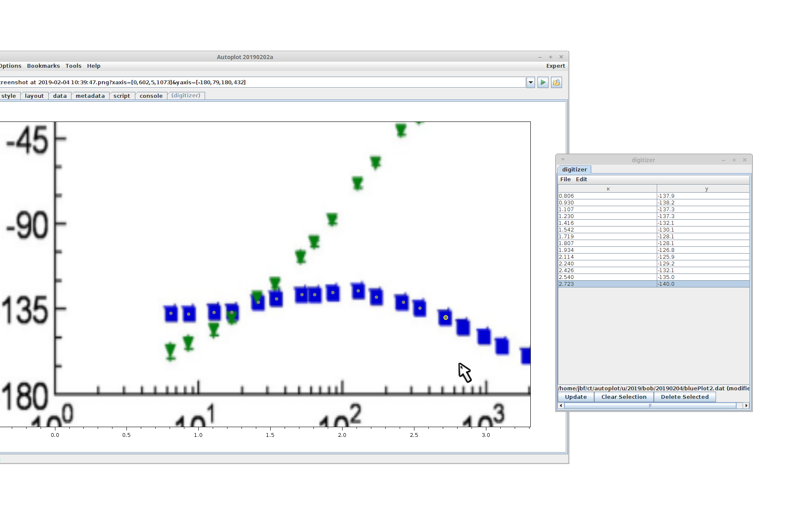This screenshot has height=508, width=812.
Task: Switch to the console tab
Action: click(x=151, y=96)
